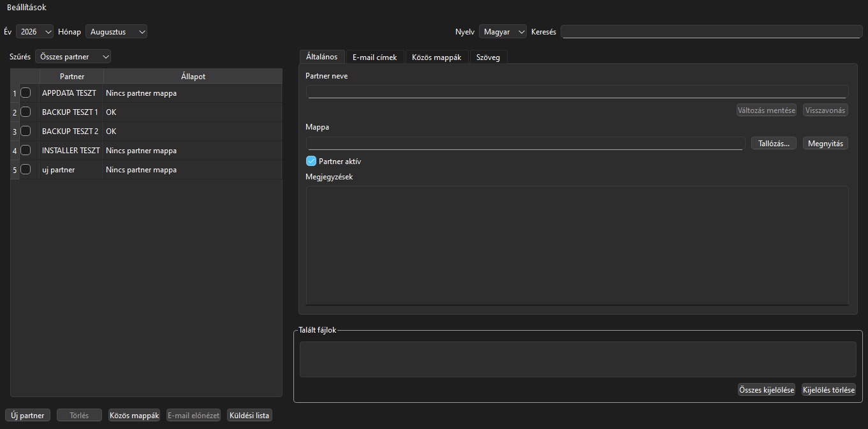Screen dimensions: 868x429
Task: Click the OK status of BACKUP TESZT 2
Action: pyautogui.click(x=193, y=131)
